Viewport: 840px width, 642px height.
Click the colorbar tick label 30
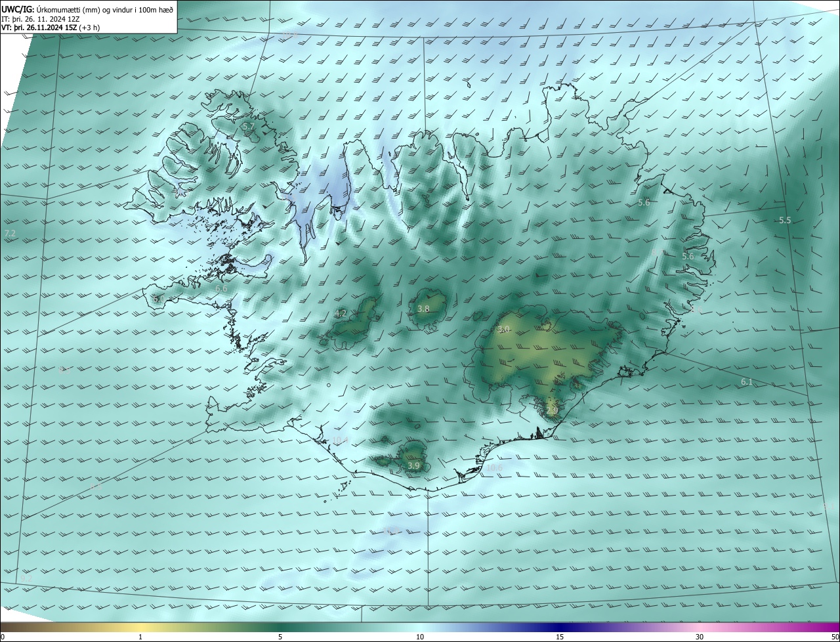click(700, 637)
